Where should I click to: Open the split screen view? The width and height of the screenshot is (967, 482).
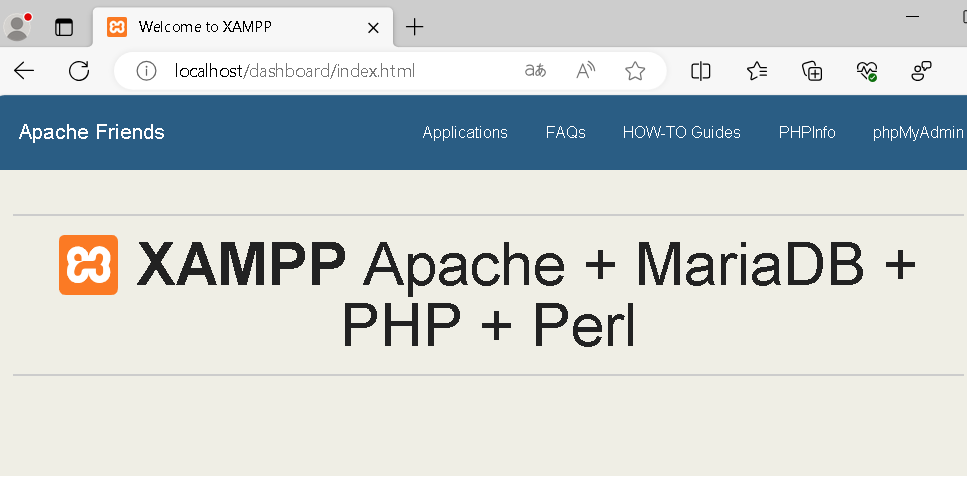point(701,71)
